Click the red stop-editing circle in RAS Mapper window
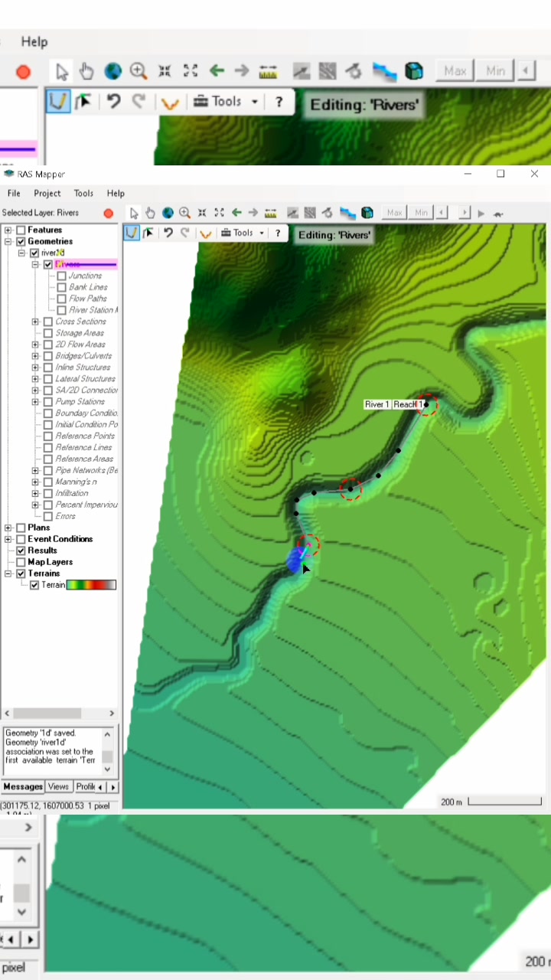The image size is (551, 980). pos(109,213)
